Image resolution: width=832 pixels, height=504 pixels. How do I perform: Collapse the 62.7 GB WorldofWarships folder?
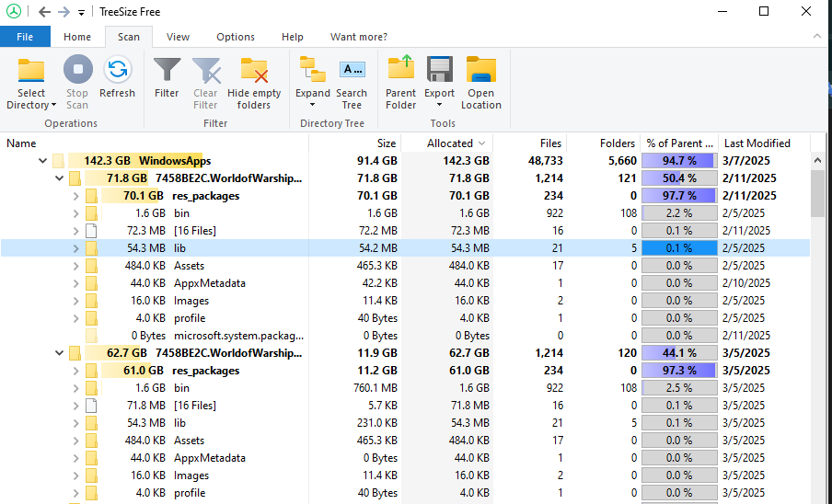(x=60, y=353)
